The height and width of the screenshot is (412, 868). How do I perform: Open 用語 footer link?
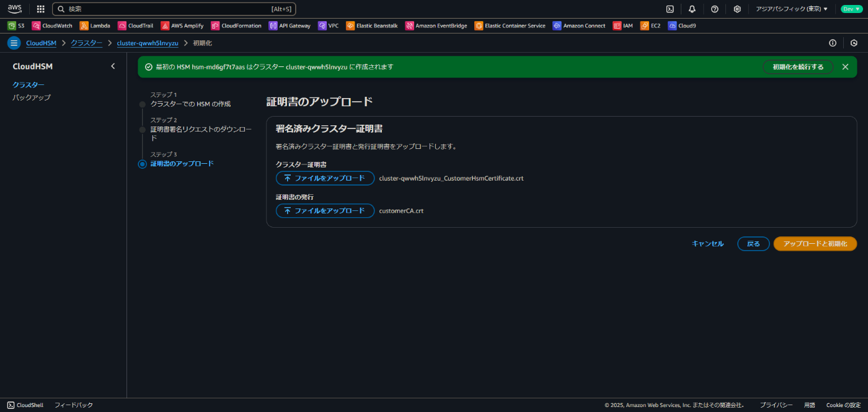(810, 405)
